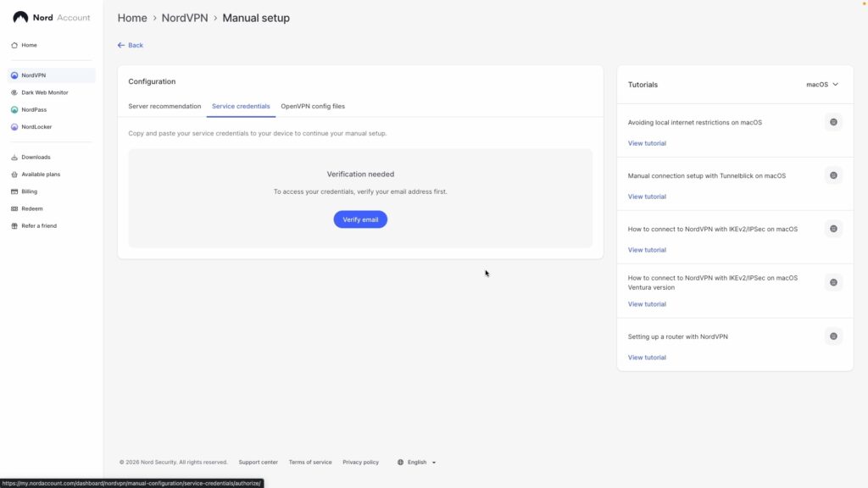Go Back using the arrow link
Image resolution: width=868 pixels, height=488 pixels.
(x=131, y=45)
